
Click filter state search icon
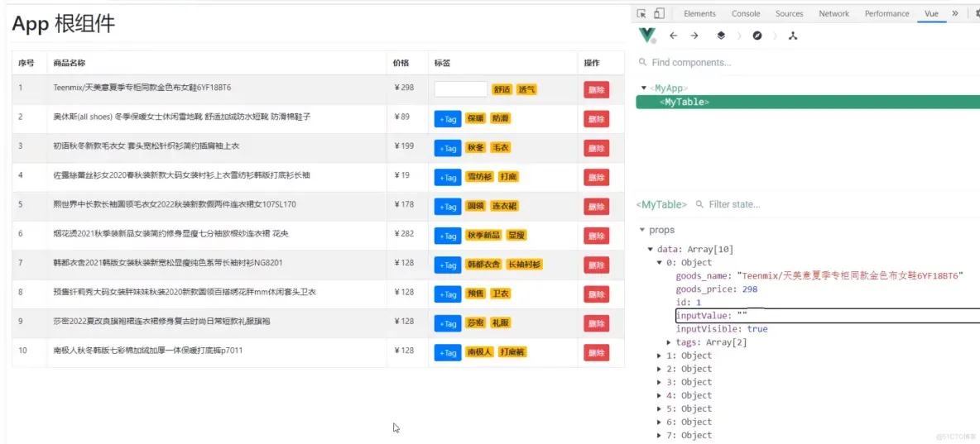(x=699, y=204)
